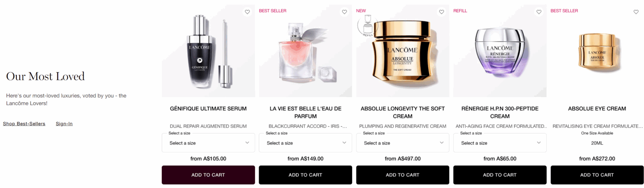The image size is (644, 188).
Task: Click the Sign-In link
Action: tap(64, 124)
